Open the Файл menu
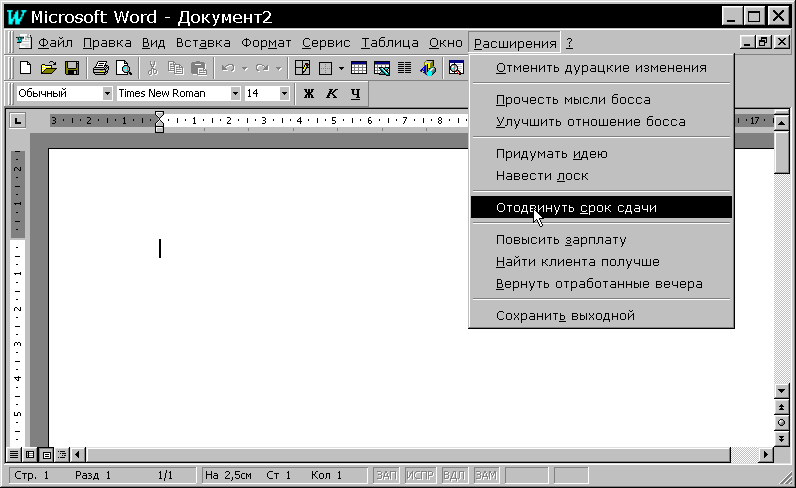The width and height of the screenshot is (796, 488). click(x=55, y=43)
